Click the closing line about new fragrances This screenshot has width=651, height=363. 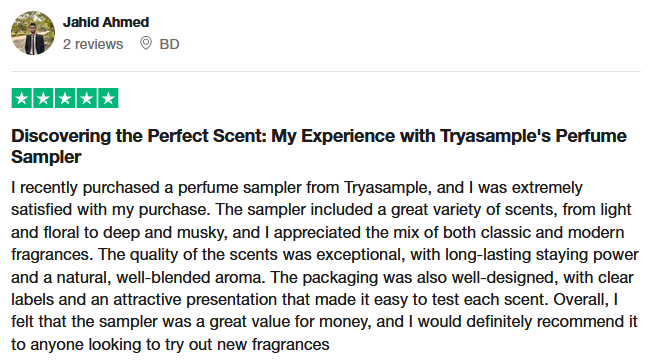[x=170, y=344]
